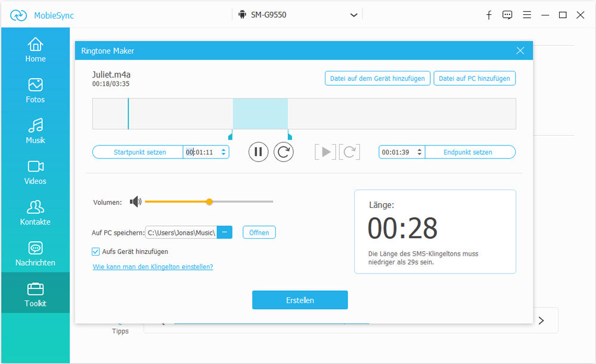
Task: Click the orange volume slider handle
Action: click(x=209, y=202)
